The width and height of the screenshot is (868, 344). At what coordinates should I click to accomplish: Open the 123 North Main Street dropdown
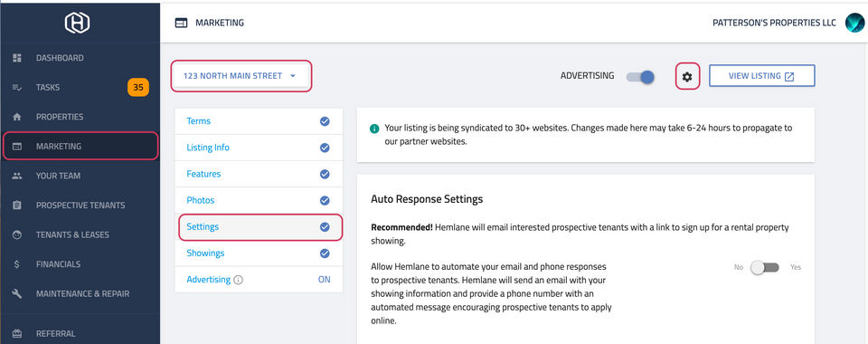[241, 76]
